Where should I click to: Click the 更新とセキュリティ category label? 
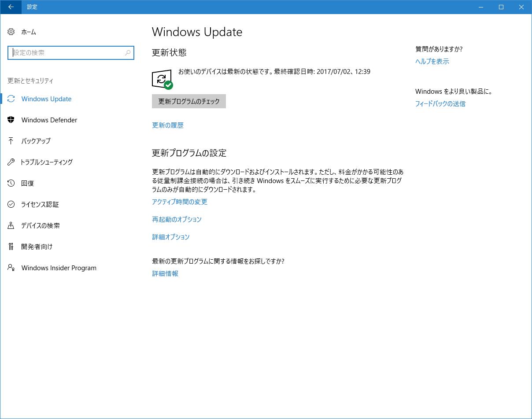coord(30,81)
